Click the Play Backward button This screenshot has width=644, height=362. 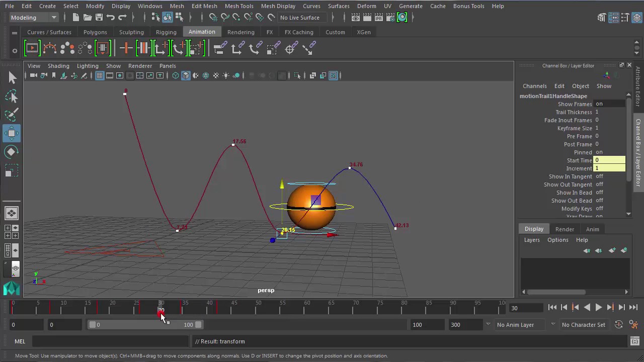587,307
